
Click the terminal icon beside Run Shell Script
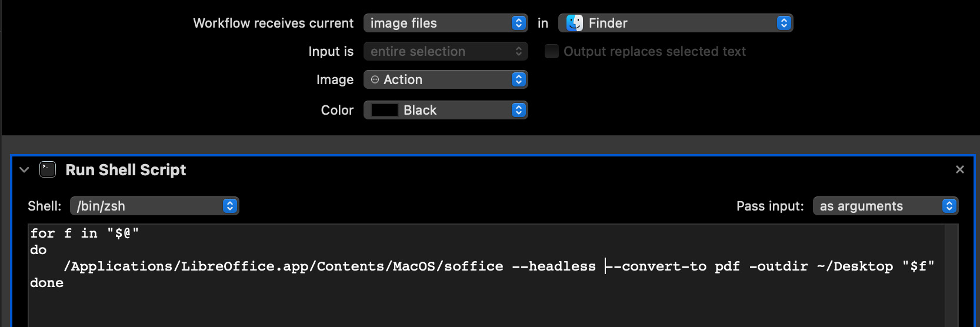pos(48,170)
